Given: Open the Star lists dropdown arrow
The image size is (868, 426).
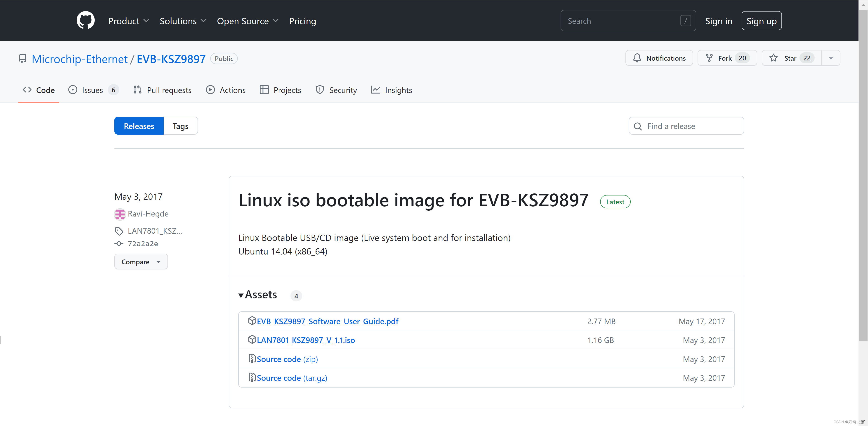Looking at the screenshot, I should click(831, 58).
